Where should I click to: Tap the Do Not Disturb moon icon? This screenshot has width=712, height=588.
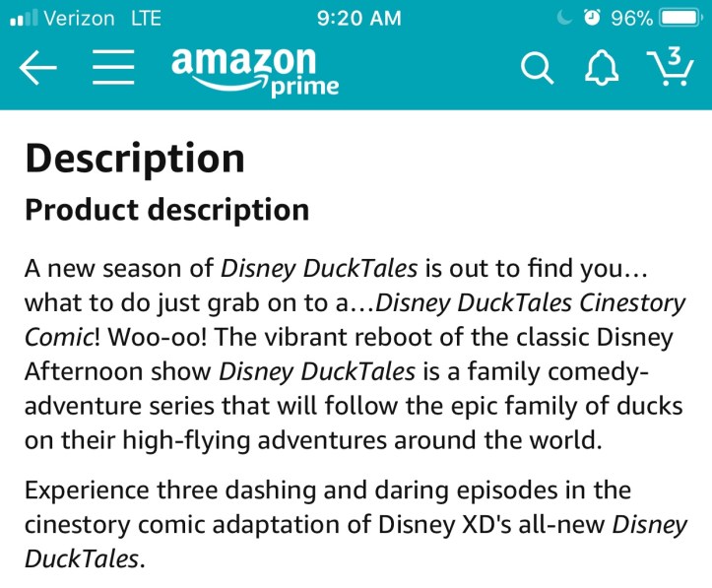[564, 18]
